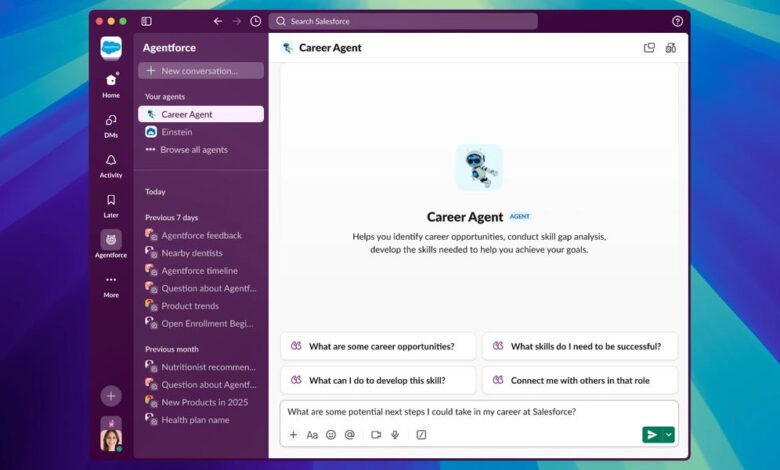Screen dimensions: 780x470
Task: Record a video clip icon
Action: [376, 435]
